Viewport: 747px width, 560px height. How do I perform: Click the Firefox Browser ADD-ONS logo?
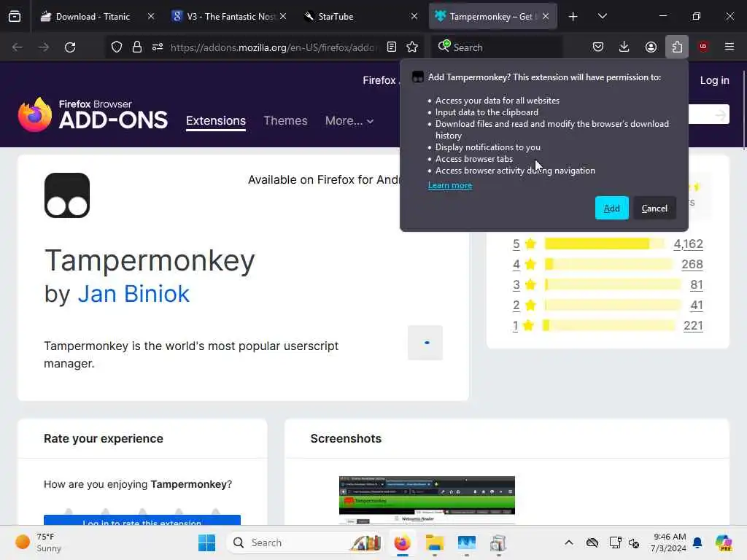point(93,114)
